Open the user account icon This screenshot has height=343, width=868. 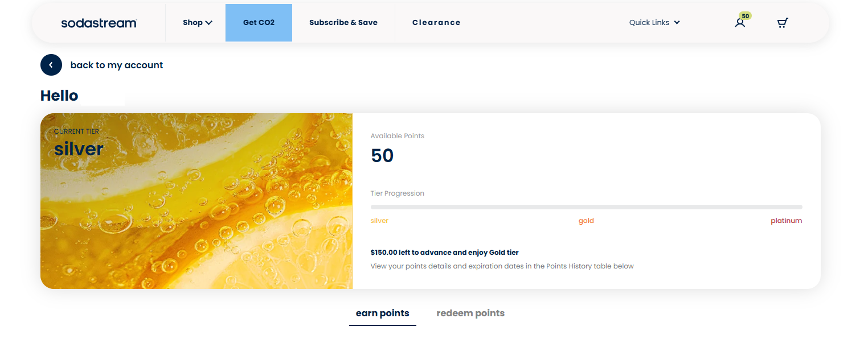point(739,23)
